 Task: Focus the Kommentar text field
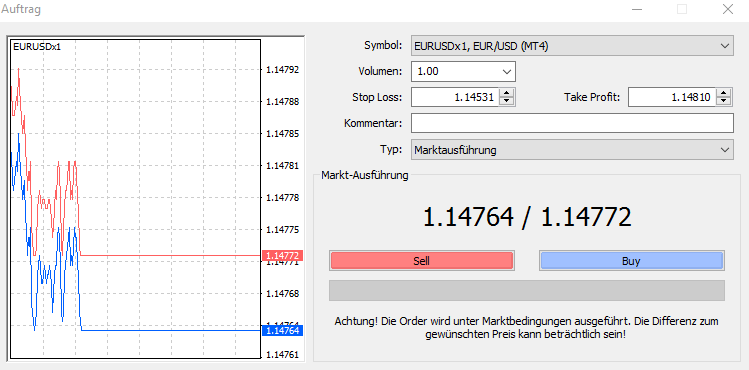click(x=572, y=123)
